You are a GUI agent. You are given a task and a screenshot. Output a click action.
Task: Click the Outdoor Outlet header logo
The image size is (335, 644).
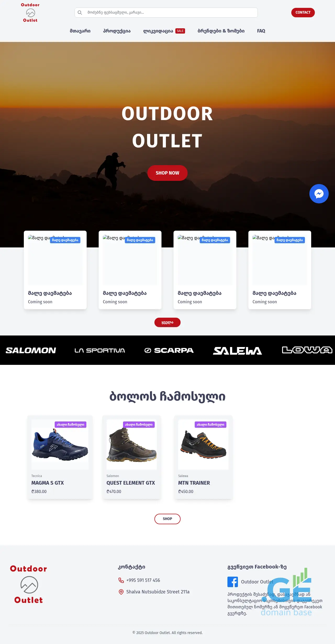click(30, 13)
